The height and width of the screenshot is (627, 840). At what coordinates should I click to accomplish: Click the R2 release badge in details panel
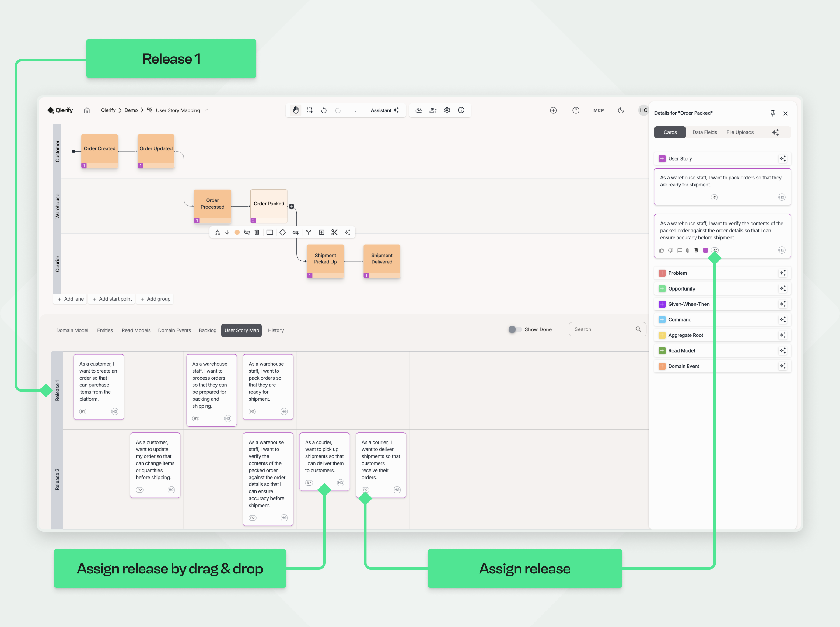tap(714, 250)
